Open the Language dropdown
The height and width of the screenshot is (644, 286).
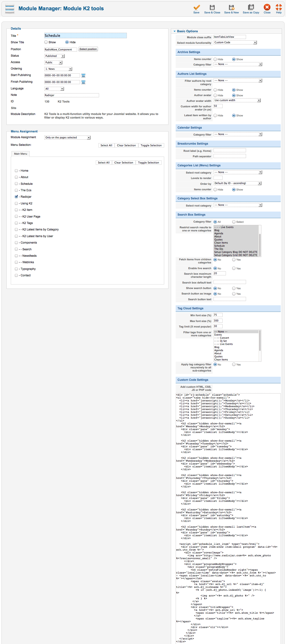[54, 89]
